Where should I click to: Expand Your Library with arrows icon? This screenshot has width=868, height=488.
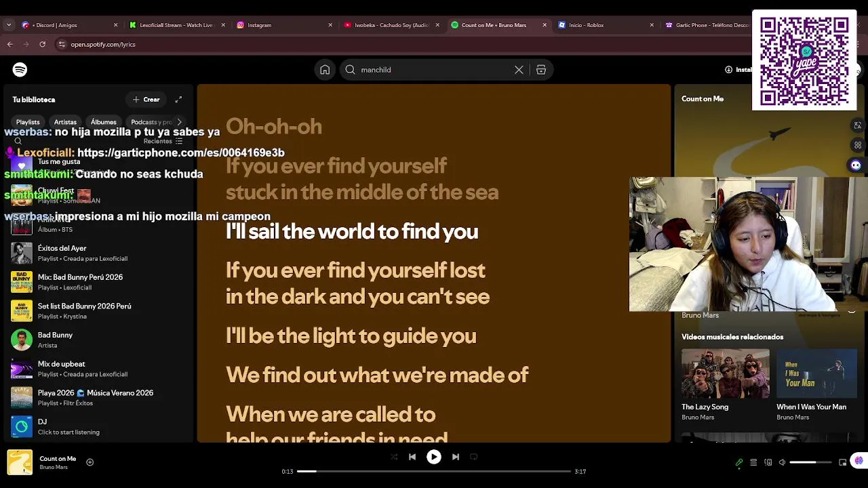pyautogui.click(x=178, y=100)
